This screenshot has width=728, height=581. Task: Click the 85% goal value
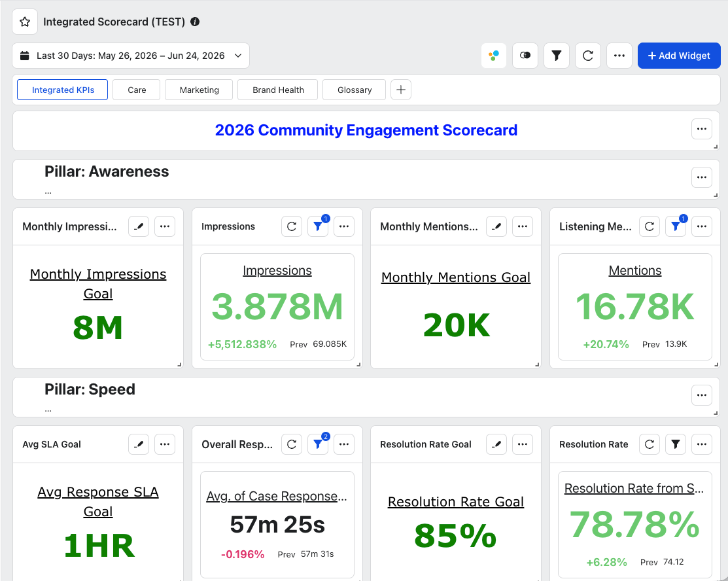[x=455, y=535]
